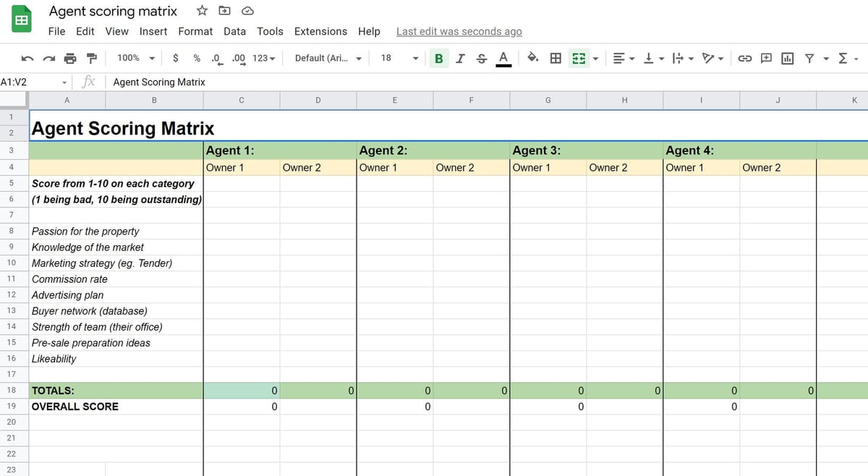Open the Format menu

click(195, 31)
